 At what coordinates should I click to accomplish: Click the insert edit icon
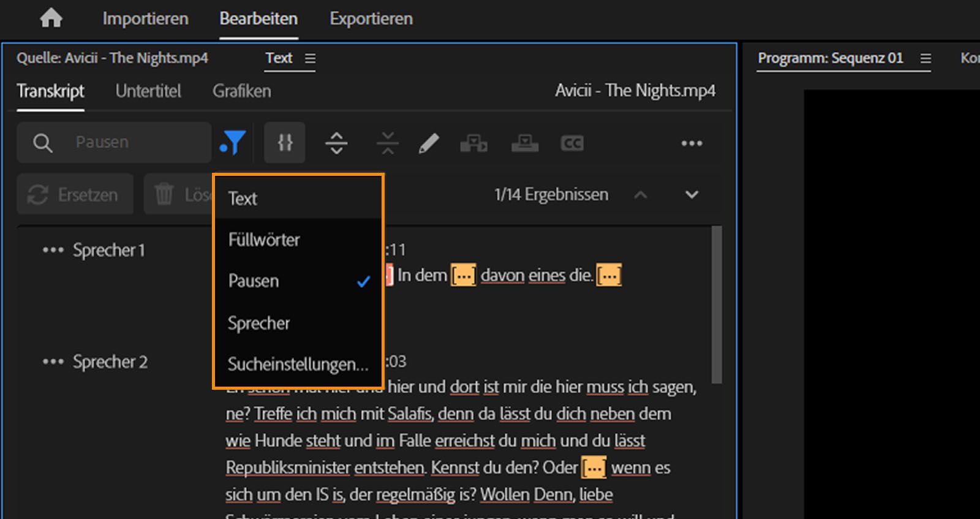(x=473, y=143)
